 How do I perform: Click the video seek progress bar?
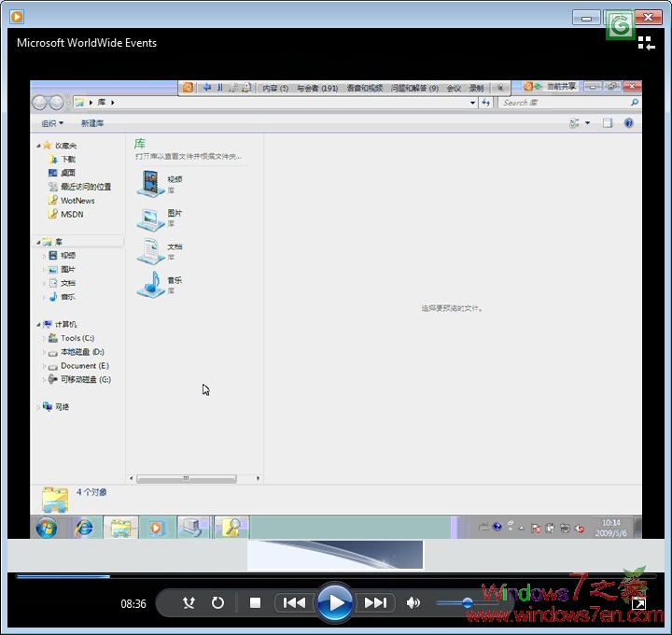[x=336, y=576]
